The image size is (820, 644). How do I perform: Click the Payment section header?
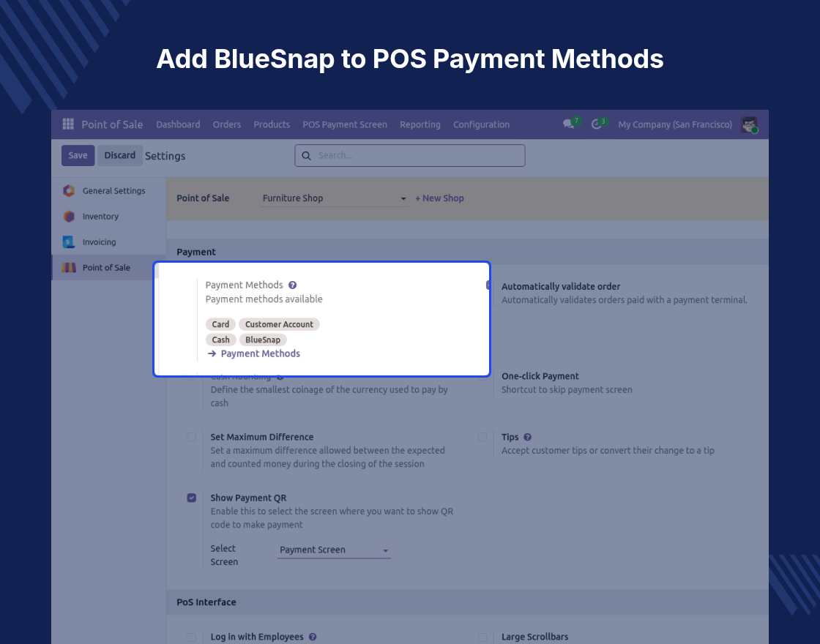coord(468,252)
